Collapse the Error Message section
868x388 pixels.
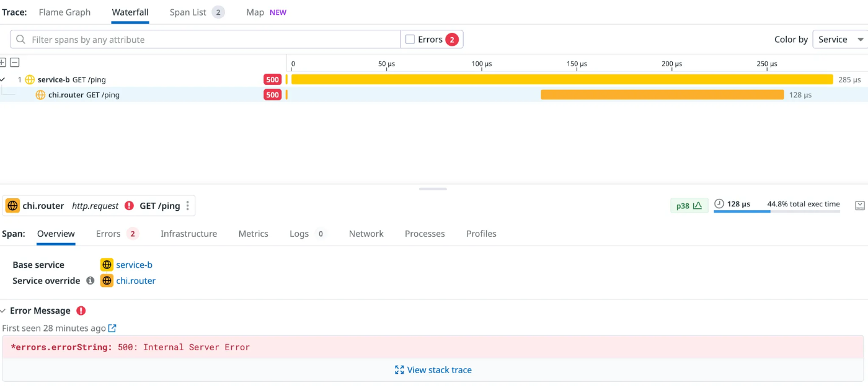[4, 311]
